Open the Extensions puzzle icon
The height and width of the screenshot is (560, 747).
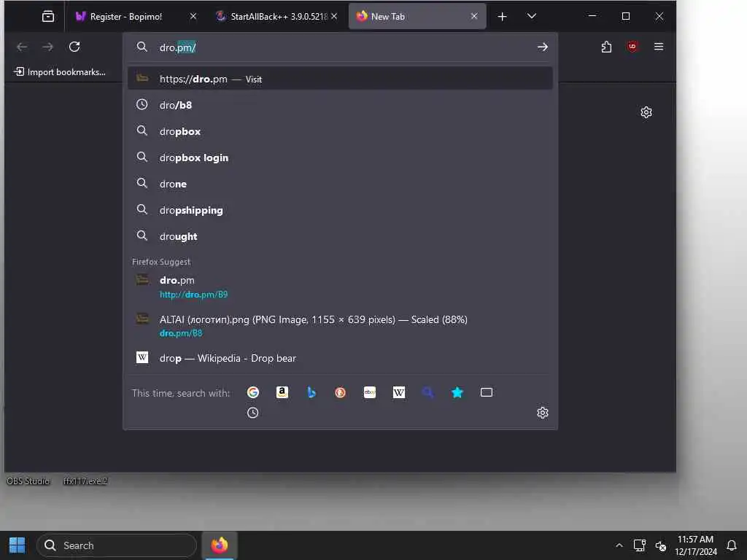coord(606,47)
